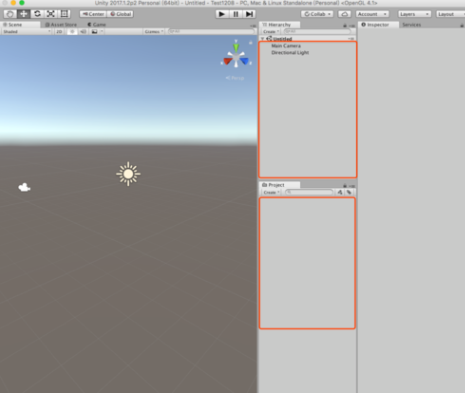465x393 pixels.
Task: Toggle 2D scene view mode
Action: [x=59, y=32]
